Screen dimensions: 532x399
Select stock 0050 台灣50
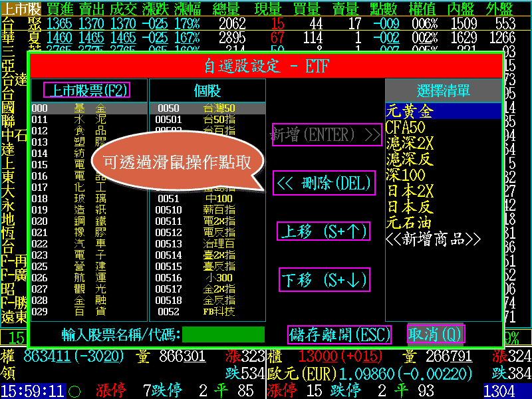(x=206, y=108)
